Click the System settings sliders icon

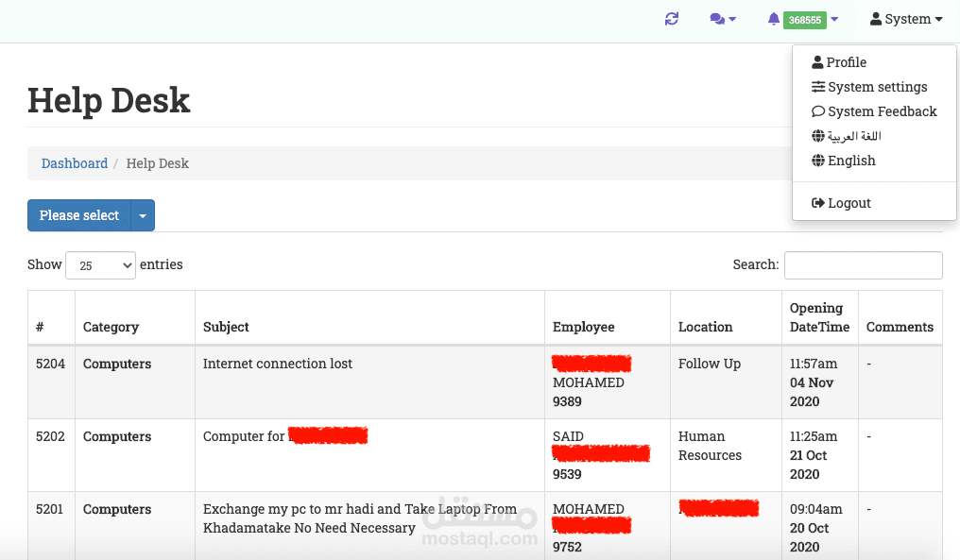click(818, 87)
